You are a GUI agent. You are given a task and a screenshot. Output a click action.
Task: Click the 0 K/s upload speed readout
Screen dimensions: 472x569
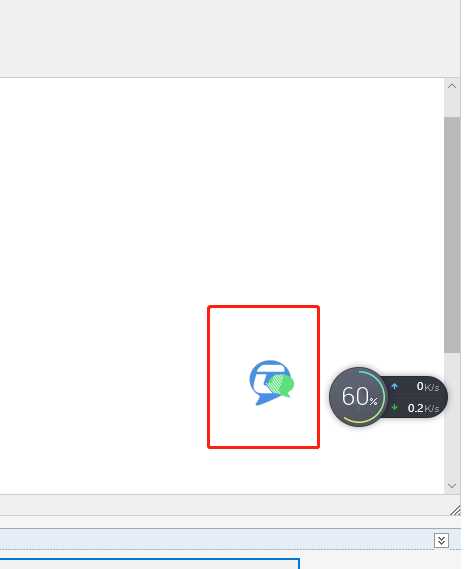tap(428, 386)
